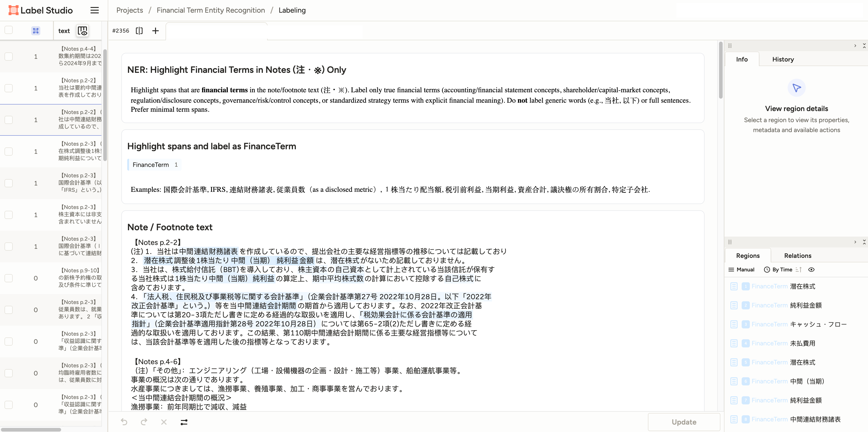Select the FinanceTerm label tag

pos(151,165)
